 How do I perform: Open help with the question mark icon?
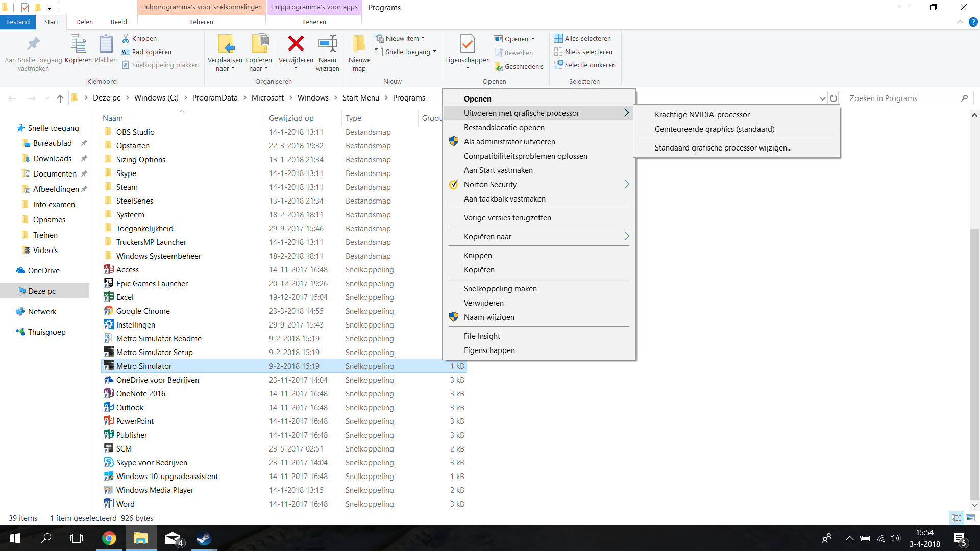(973, 22)
